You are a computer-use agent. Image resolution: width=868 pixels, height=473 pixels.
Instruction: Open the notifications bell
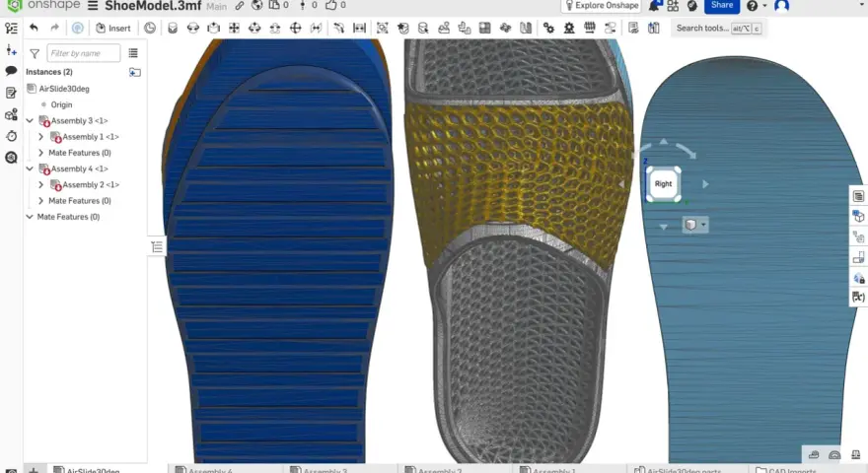point(654,6)
